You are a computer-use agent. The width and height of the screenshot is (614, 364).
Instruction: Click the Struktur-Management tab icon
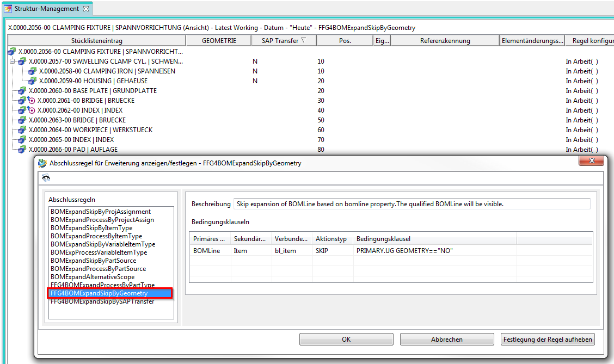(8, 9)
